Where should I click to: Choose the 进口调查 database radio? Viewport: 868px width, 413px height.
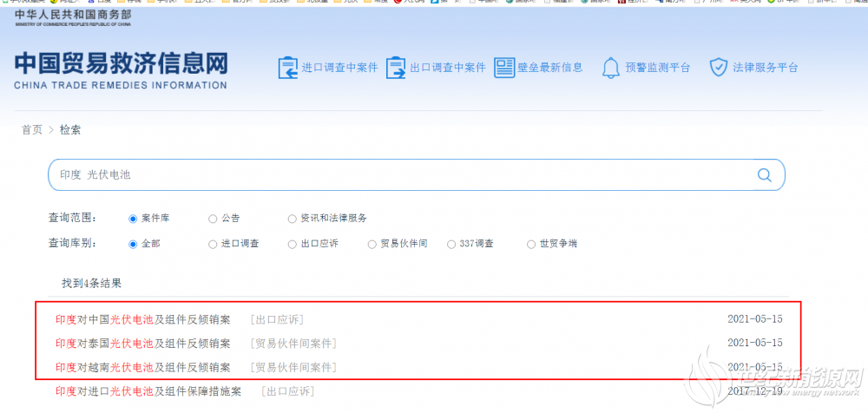213,244
